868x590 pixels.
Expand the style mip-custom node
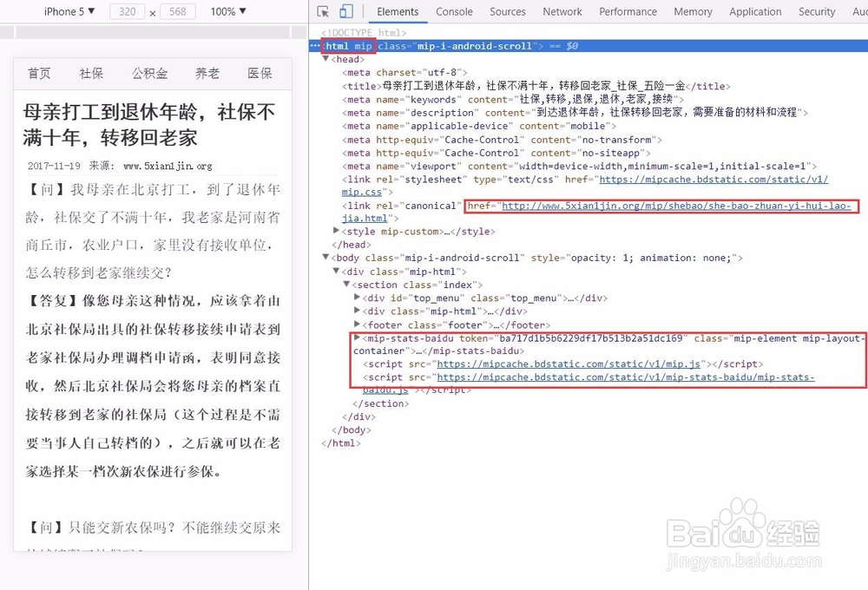pyautogui.click(x=336, y=232)
